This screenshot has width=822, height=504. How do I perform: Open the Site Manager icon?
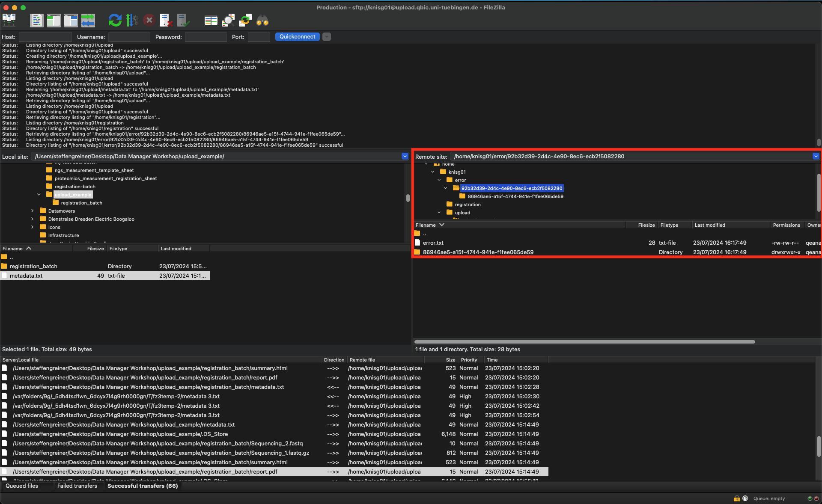coord(9,20)
